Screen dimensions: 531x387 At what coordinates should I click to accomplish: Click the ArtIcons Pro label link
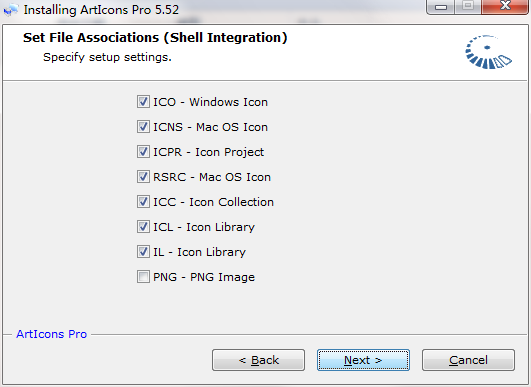pyautogui.click(x=51, y=334)
